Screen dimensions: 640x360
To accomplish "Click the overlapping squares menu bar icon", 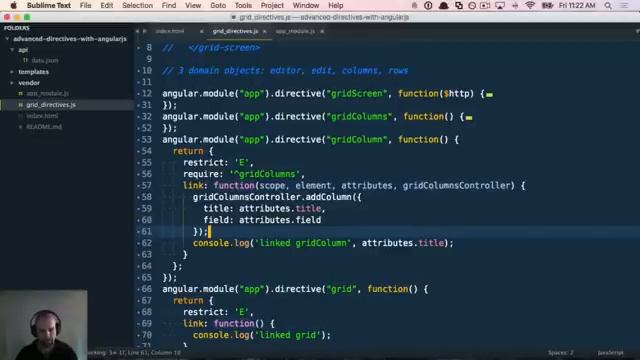I will click(459, 5).
